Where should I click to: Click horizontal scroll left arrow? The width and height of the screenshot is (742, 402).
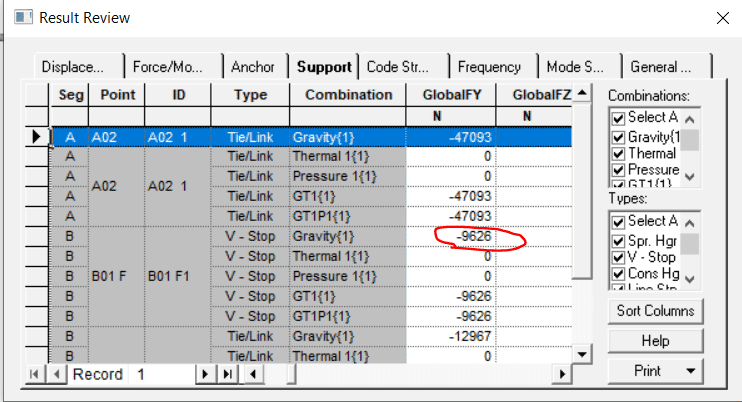[253, 375]
